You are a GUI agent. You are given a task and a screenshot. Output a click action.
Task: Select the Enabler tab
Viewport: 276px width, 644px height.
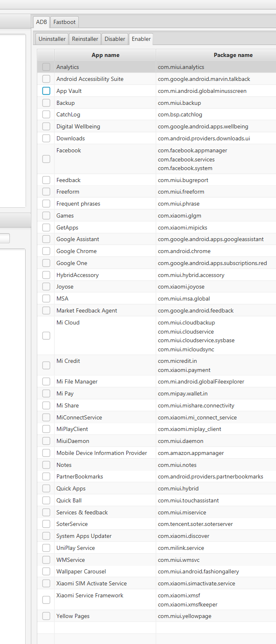(141, 39)
